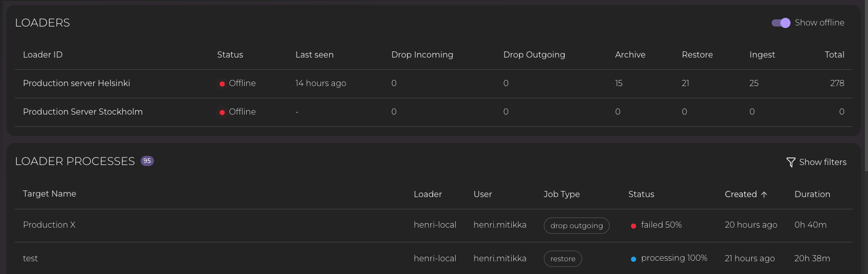Sort processes by Duration column
868x274 pixels.
click(x=812, y=194)
